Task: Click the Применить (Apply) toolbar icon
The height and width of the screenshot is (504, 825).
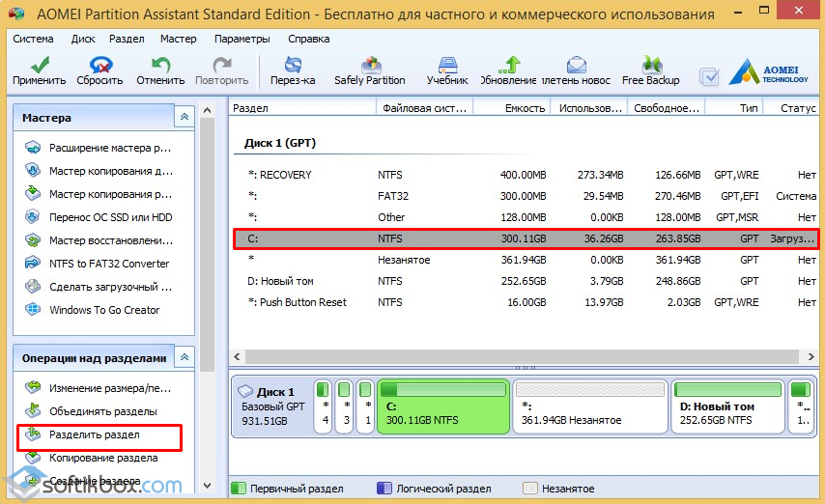Action: (x=40, y=70)
